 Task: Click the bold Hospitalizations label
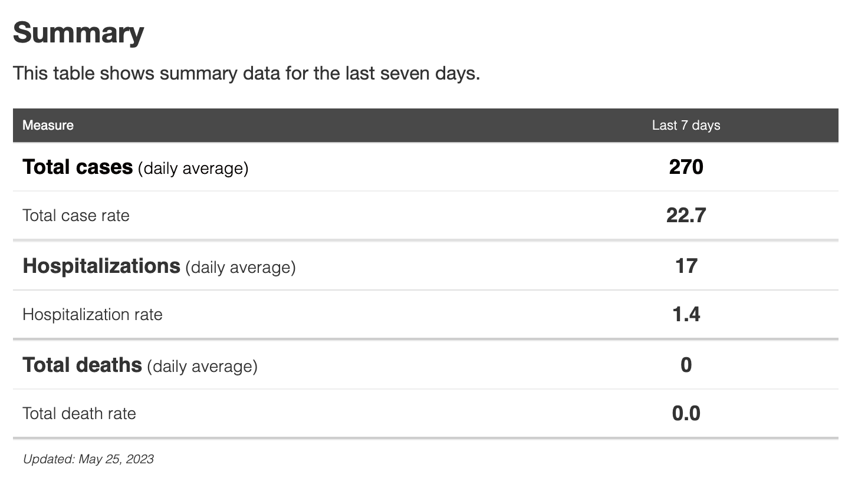(x=101, y=266)
